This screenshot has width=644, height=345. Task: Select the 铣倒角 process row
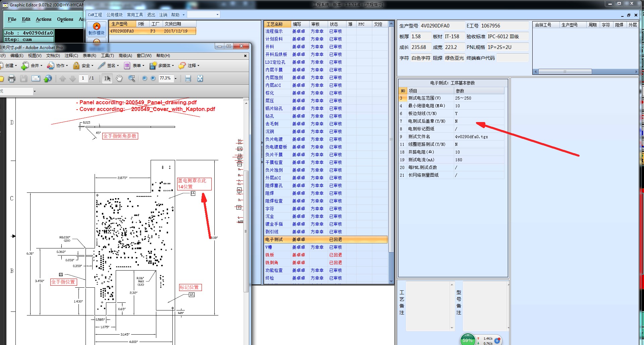tap(326, 263)
